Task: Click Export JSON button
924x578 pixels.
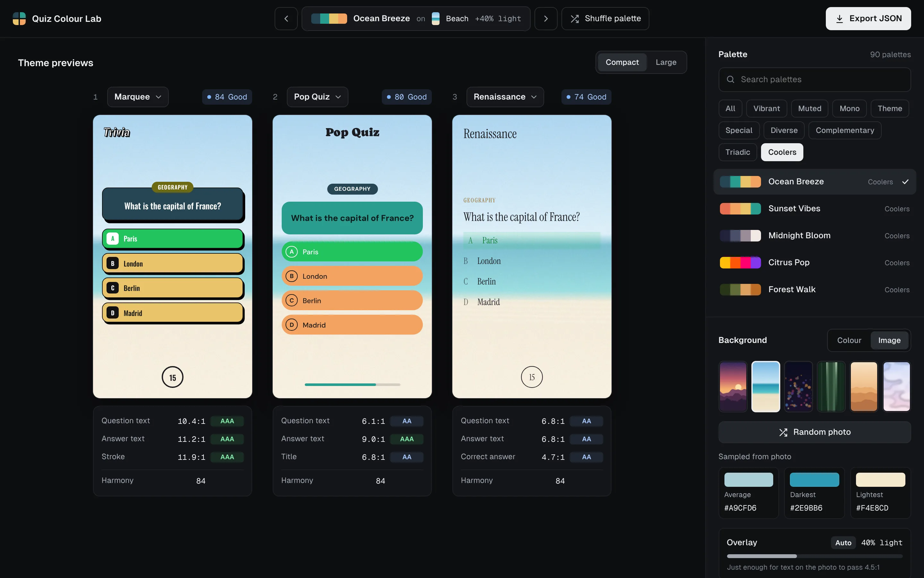Action: tap(868, 18)
